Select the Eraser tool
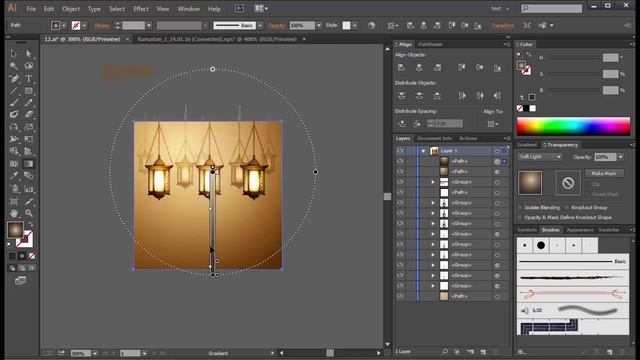 point(29,115)
